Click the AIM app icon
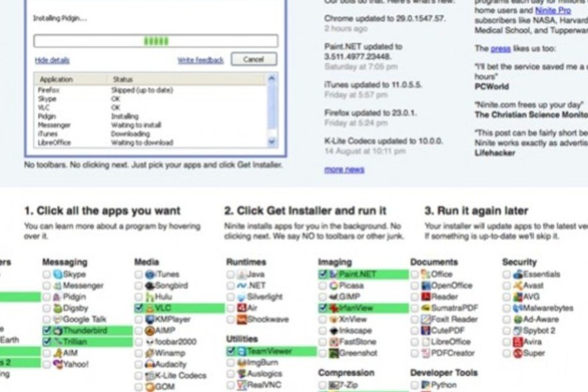588x392 pixels. pos(58,353)
